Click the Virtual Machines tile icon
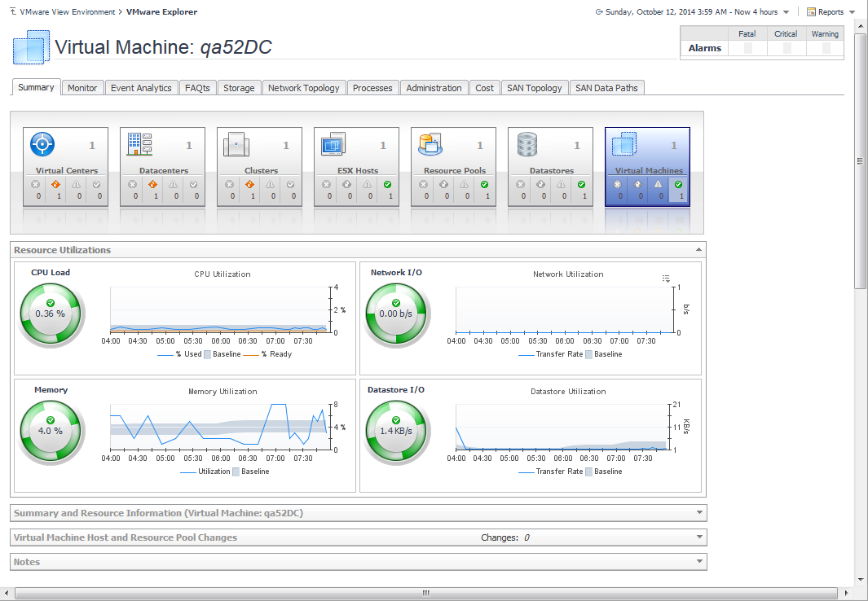This screenshot has height=601, width=868. coord(624,145)
